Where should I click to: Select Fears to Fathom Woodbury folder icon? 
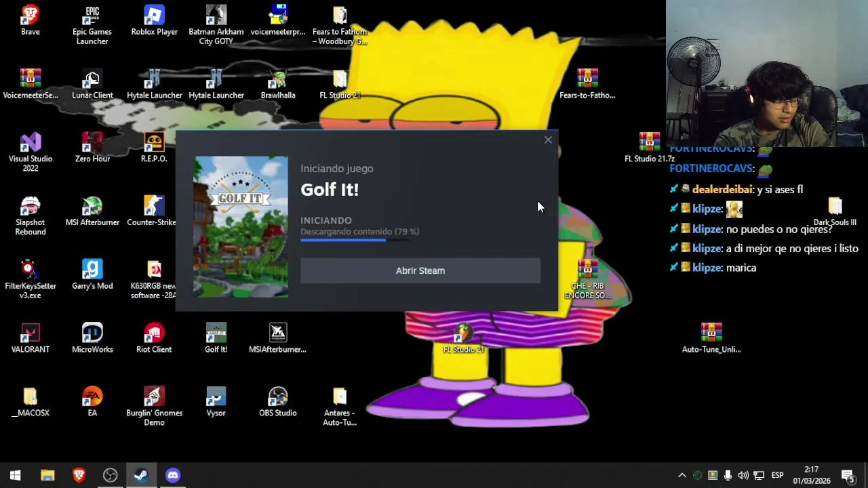point(340,26)
